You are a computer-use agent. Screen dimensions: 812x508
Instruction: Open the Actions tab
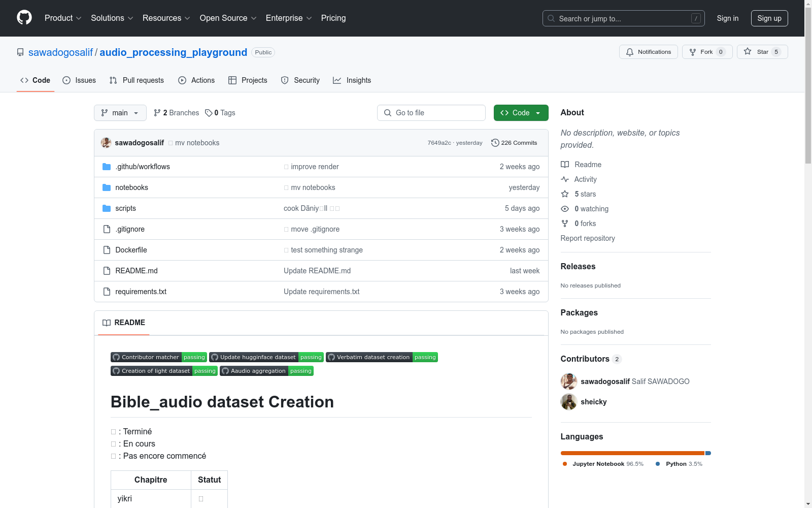click(x=196, y=80)
